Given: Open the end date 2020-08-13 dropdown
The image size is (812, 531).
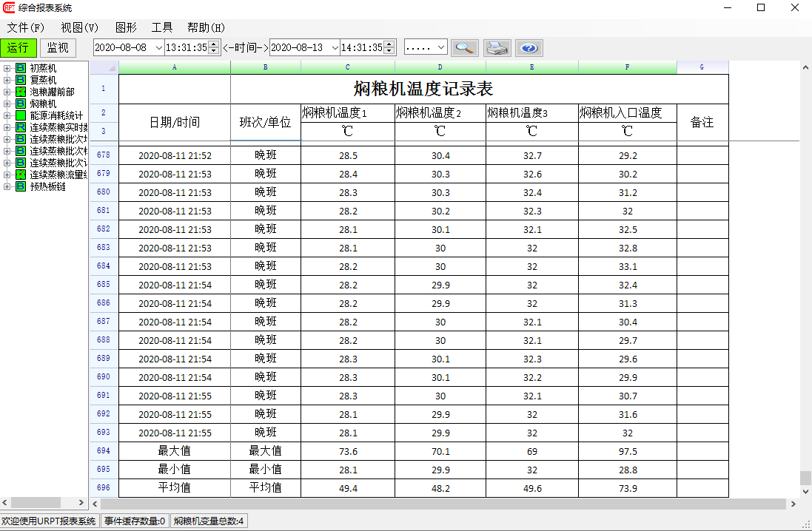Looking at the screenshot, I should [334, 48].
